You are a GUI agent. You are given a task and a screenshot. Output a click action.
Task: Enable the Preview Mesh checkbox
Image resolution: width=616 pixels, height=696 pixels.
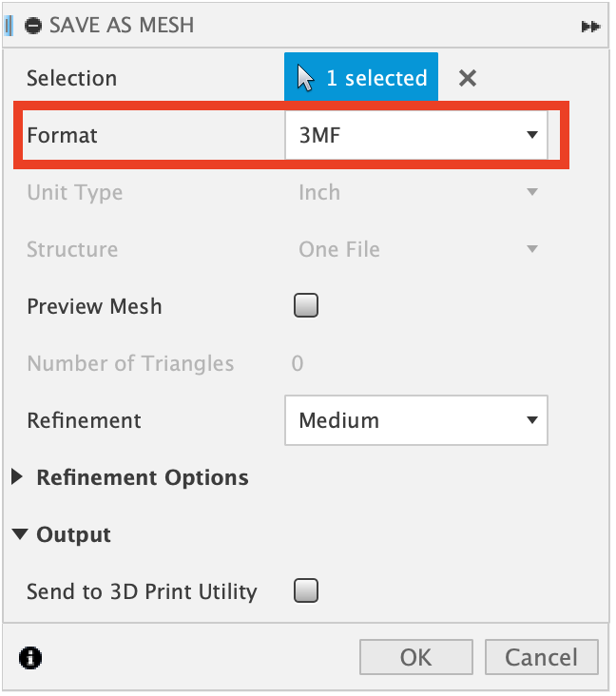306,306
